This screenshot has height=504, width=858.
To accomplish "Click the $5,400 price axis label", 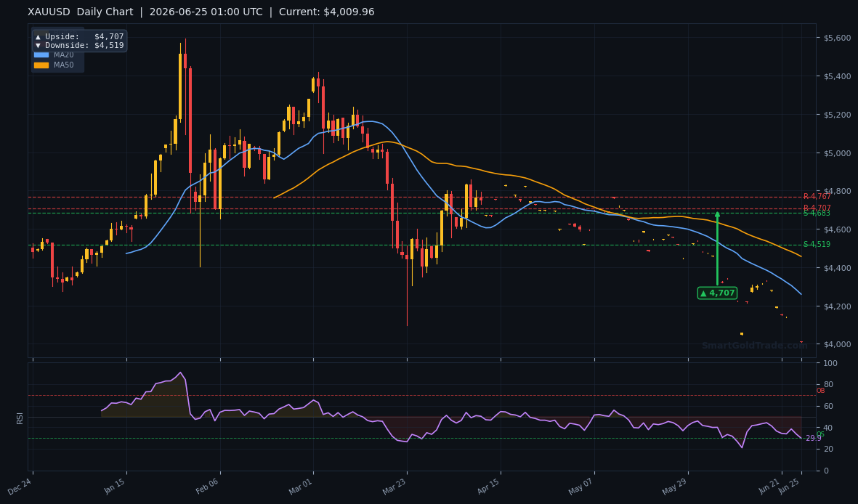I will click(837, 76).
